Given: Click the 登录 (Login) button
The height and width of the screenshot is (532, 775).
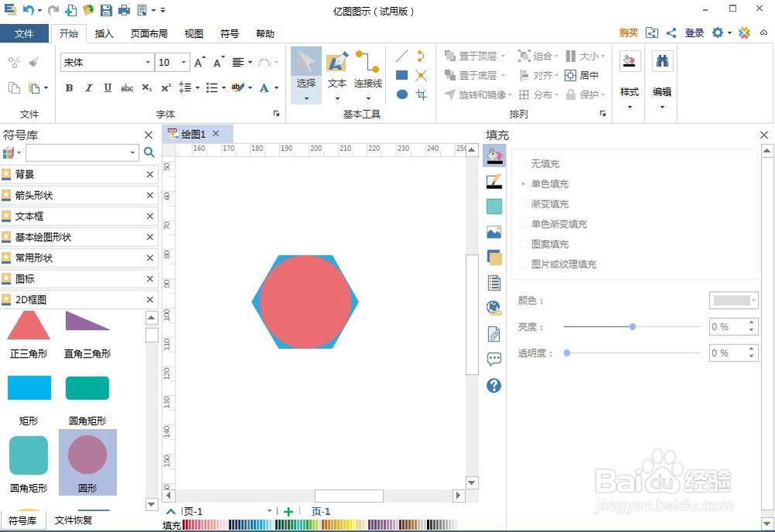Looking at the screenshot, I should pos(694,33).
